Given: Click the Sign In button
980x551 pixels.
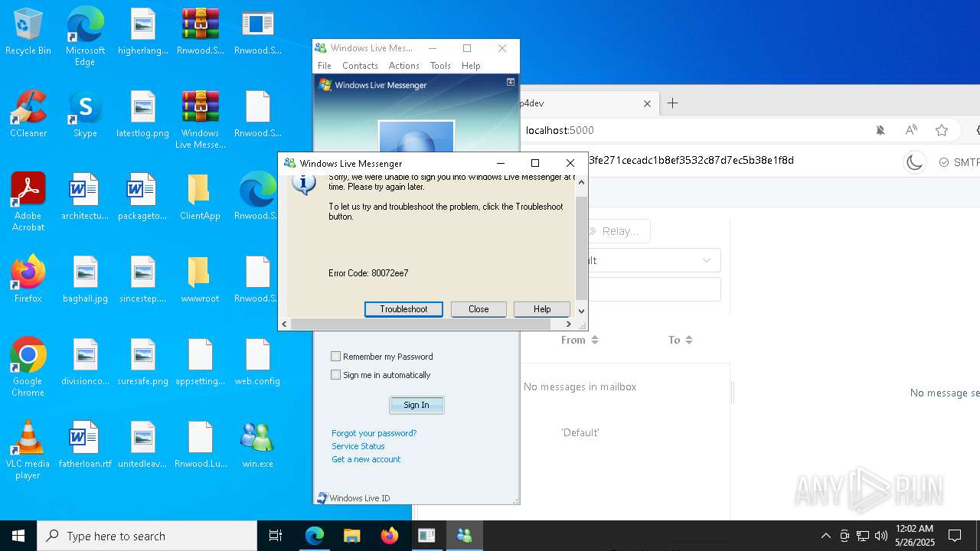Looking at the screenshot, I should (x=416, y=405).
